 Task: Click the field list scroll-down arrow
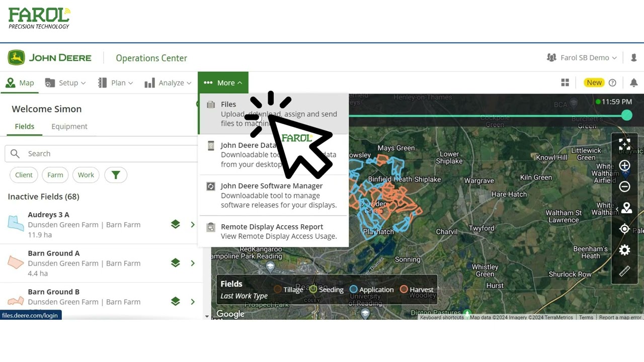[207, 317]
